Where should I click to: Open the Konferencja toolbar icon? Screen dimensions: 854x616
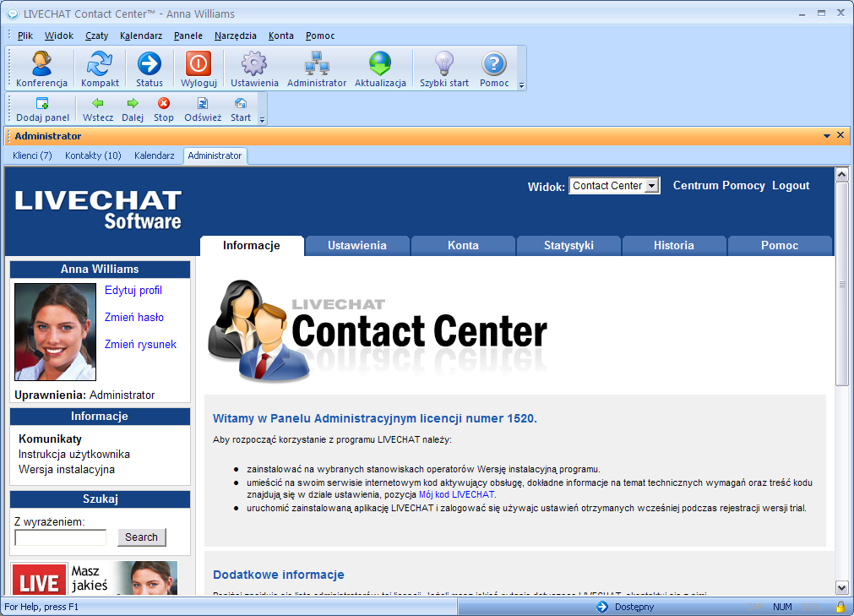point(41,69)
